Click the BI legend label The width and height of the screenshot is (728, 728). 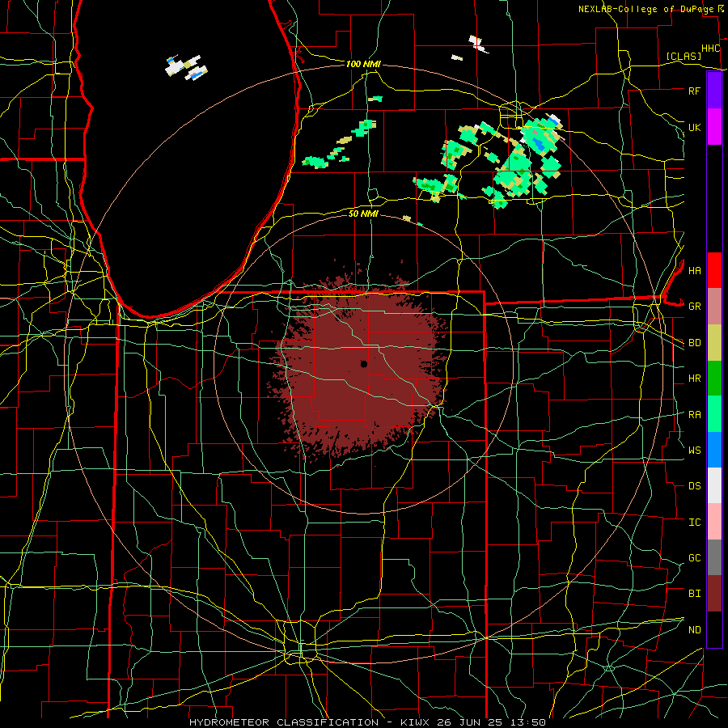tap(694, 594)
